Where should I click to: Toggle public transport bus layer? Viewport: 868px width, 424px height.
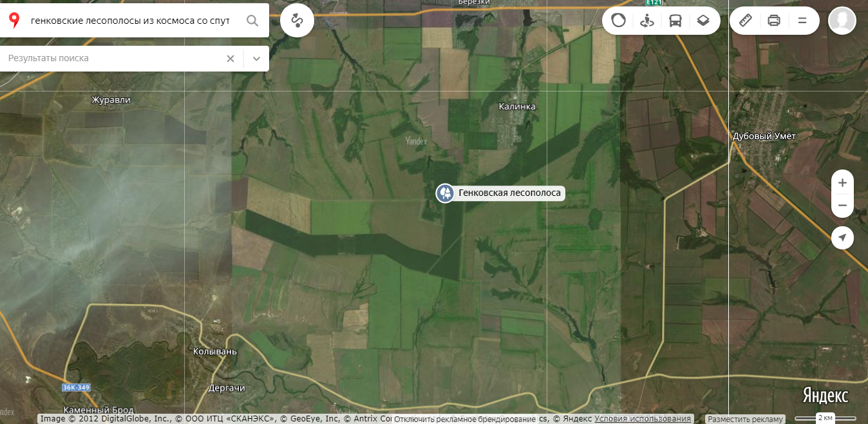tap(675, 21)
